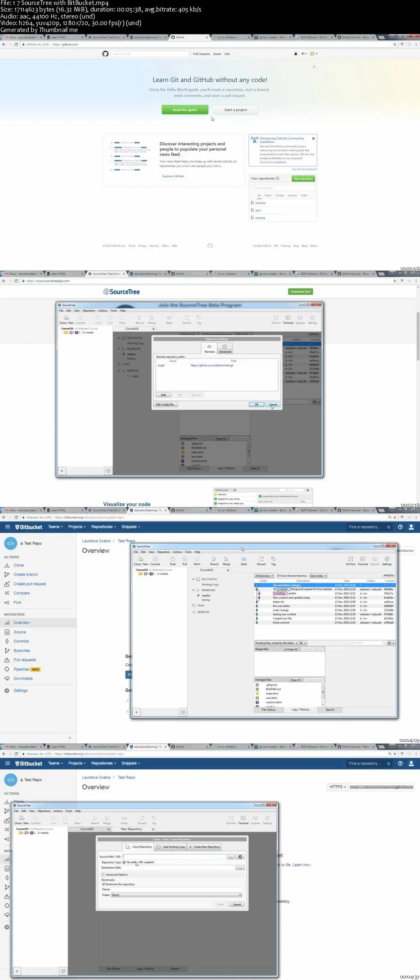Toggle the Show Remote Branches checkbox
Image resolution: width=420 pixels, height=980 pixels.
(x=278, y=576)
